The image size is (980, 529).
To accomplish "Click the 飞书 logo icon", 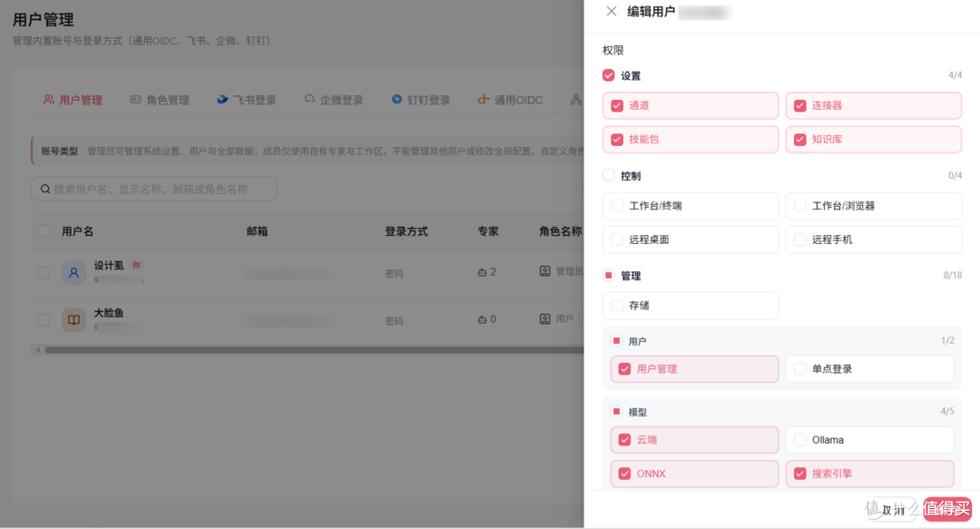I will point(222,100).
